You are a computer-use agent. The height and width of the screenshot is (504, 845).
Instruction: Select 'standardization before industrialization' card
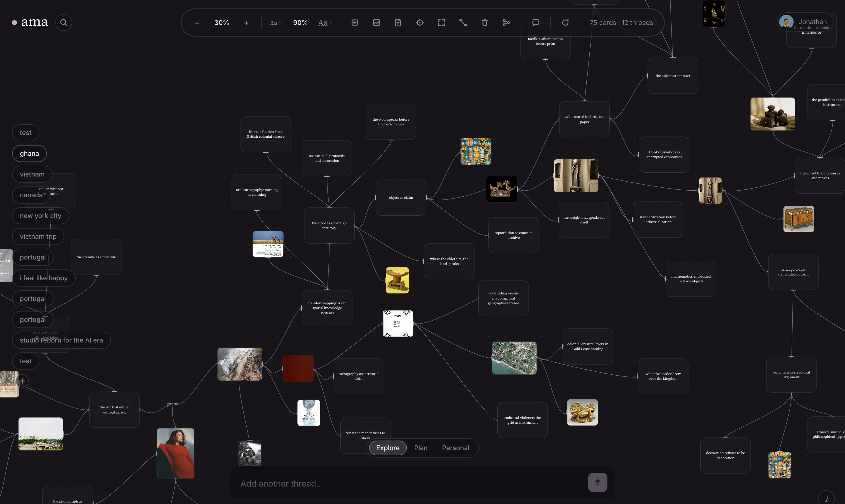[x=658, y=220]
